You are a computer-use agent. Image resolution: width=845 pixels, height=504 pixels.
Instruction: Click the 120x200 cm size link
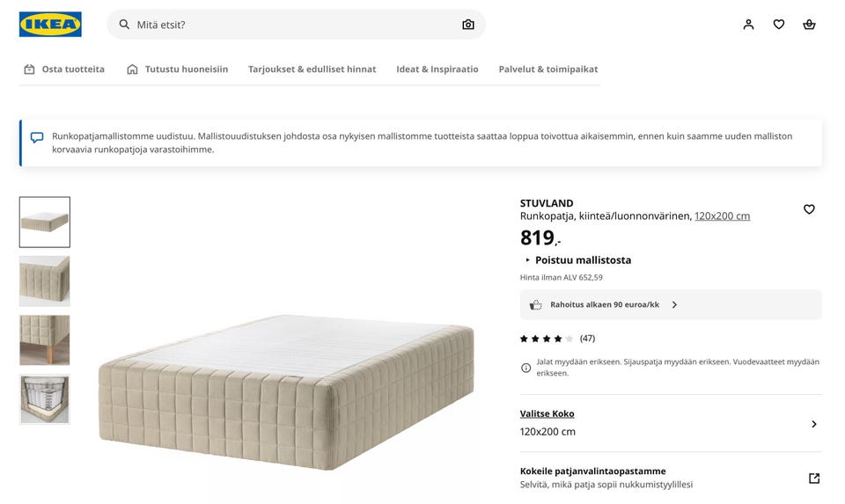click(722, 216)
